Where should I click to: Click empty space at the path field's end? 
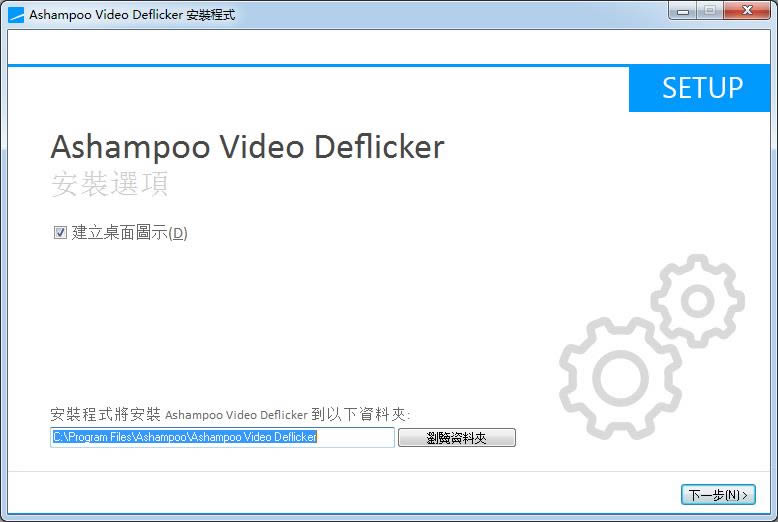click(355, 437)
